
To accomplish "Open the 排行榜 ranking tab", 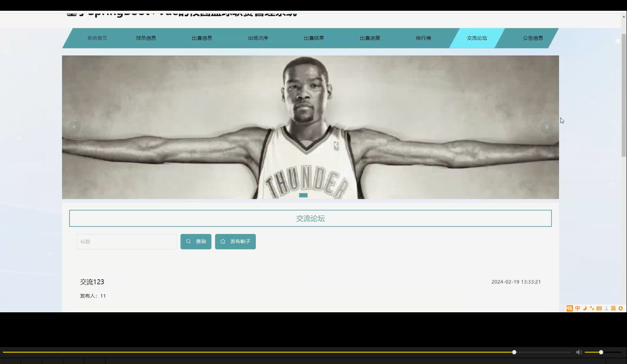I will point(424,38).
